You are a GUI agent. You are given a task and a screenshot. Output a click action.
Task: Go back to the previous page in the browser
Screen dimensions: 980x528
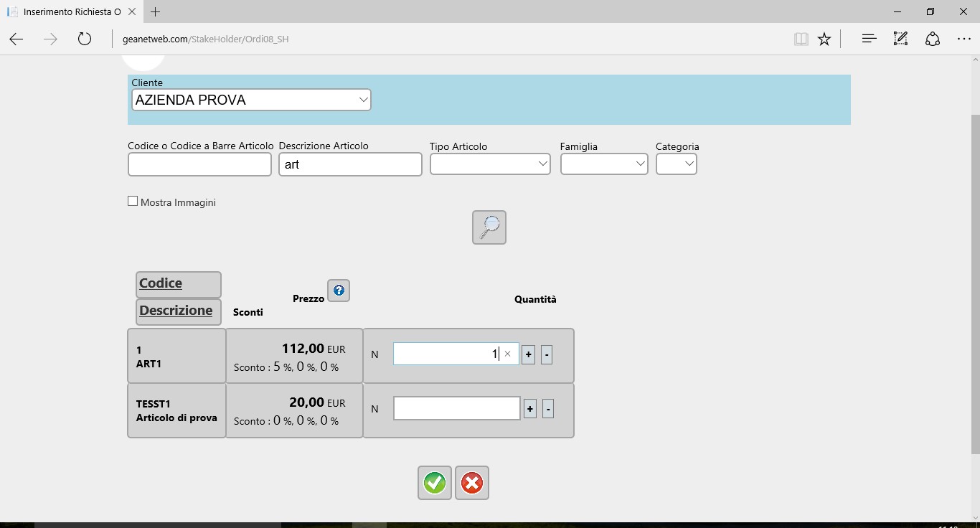17,39
